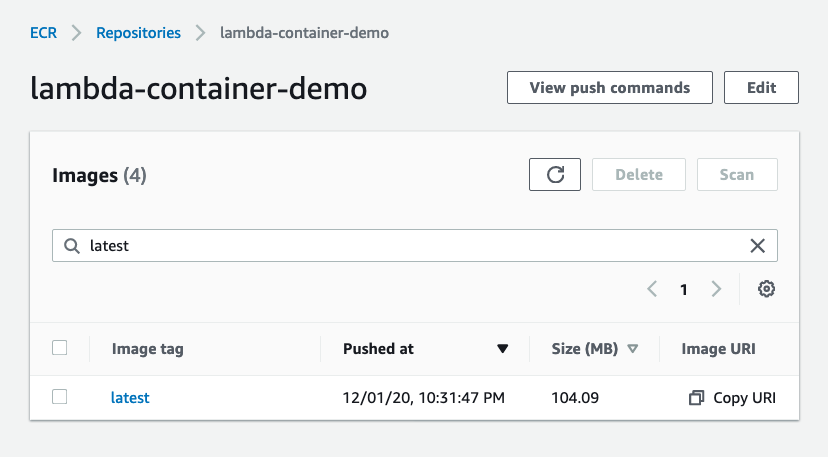This screenshot has height=457, width=828.
Task: Go to next page chevron
Action: point(716,289)
